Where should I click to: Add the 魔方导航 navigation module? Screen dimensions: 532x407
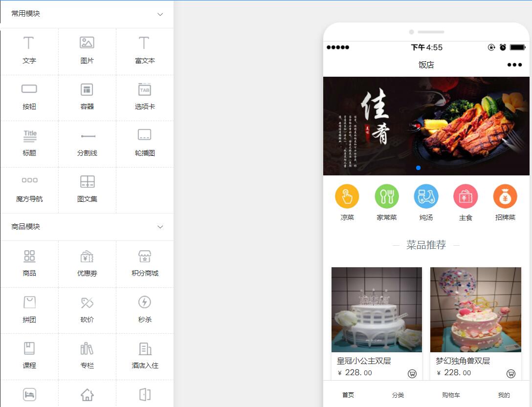[x=29, y=190]
